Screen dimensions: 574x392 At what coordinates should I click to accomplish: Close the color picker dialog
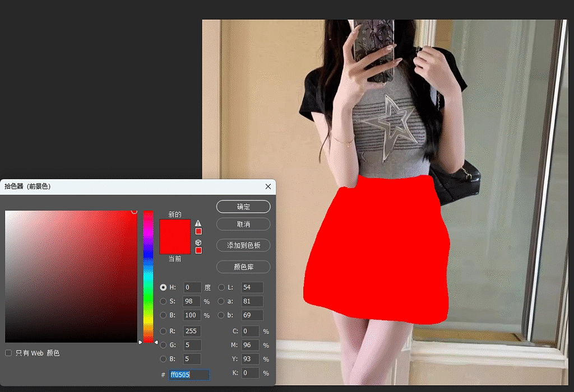[268, 186]
